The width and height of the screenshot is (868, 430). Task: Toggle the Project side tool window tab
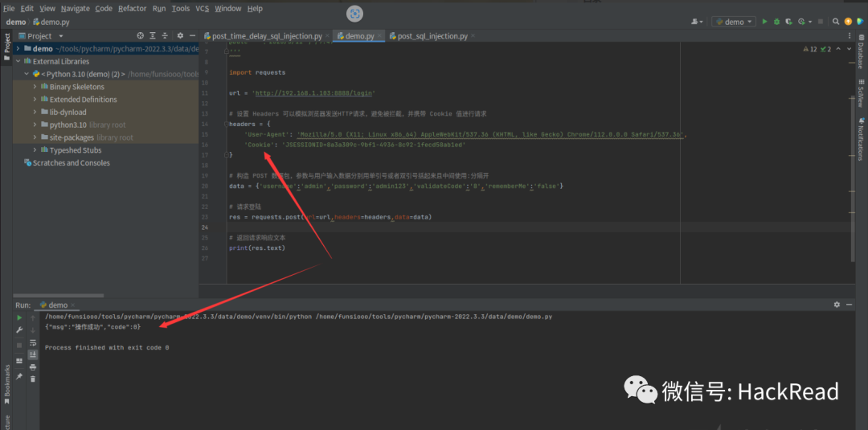point(6,47)
